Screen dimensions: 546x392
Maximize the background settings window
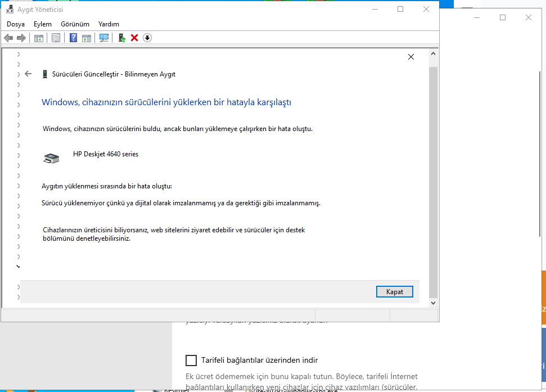[503, 17]
